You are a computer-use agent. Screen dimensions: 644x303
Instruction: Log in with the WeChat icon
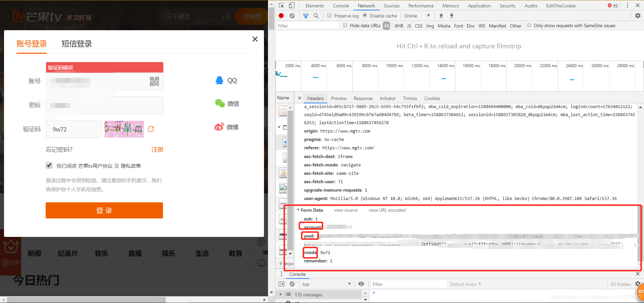220,103
